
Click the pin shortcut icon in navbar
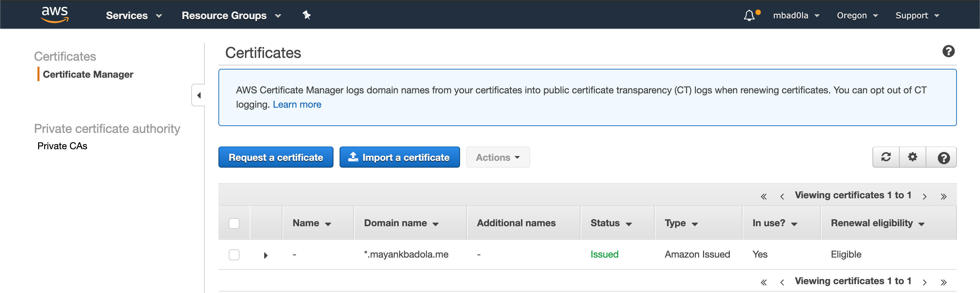307,15
